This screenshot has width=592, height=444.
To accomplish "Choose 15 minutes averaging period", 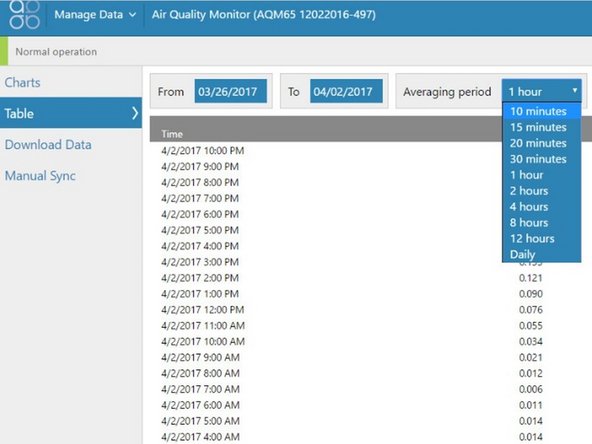I will (x=541, y=127).
